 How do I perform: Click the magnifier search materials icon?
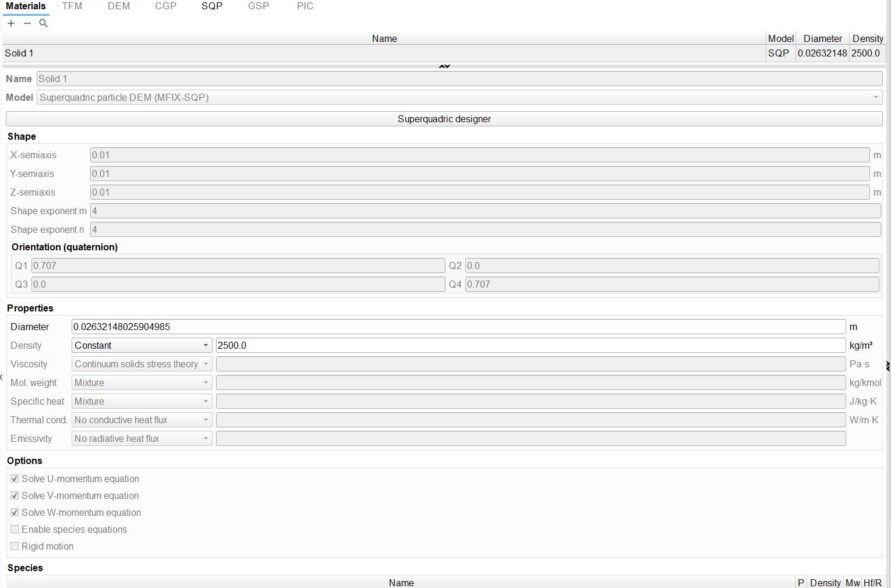44,23
